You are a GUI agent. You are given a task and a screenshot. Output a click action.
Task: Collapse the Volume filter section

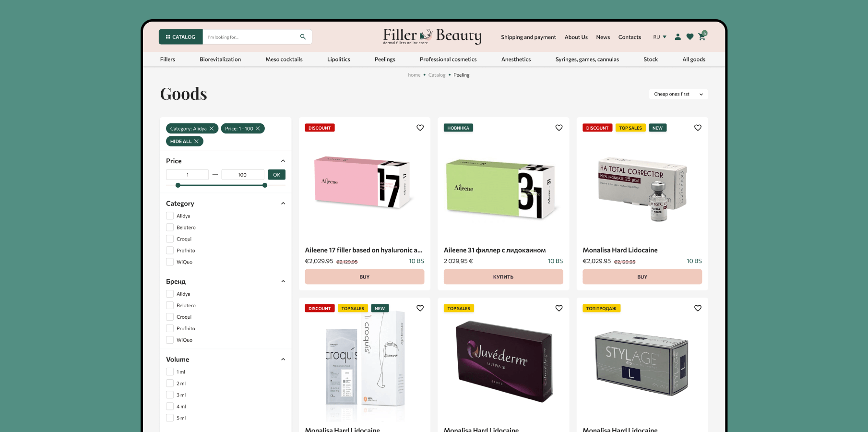tap(283, 360)
